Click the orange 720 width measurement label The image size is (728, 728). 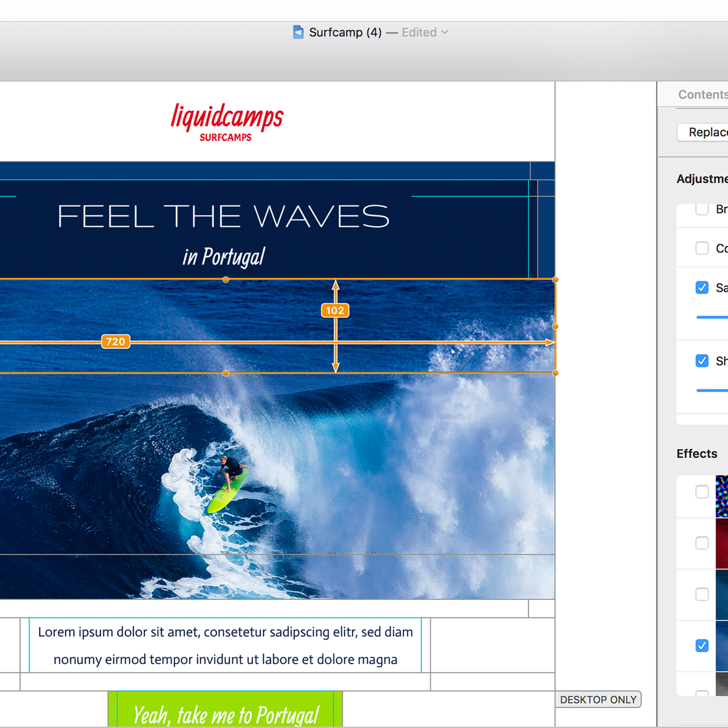point(115,342)
